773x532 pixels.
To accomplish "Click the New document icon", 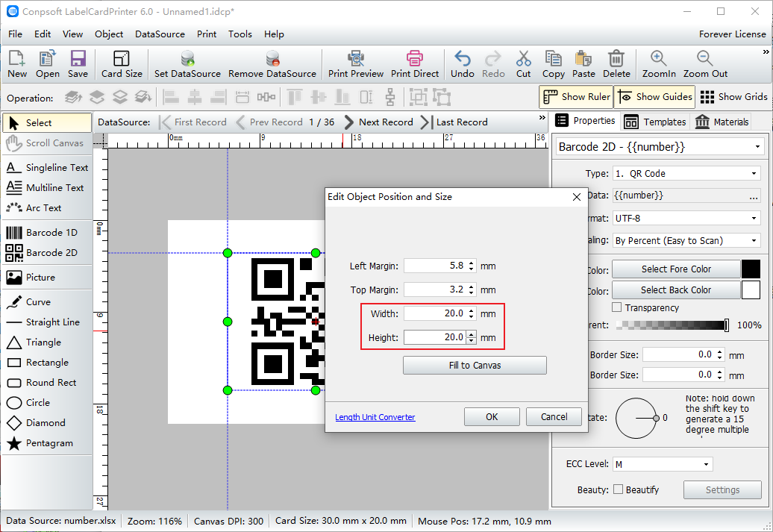I will pyautogui.click(x=16, y=64).
